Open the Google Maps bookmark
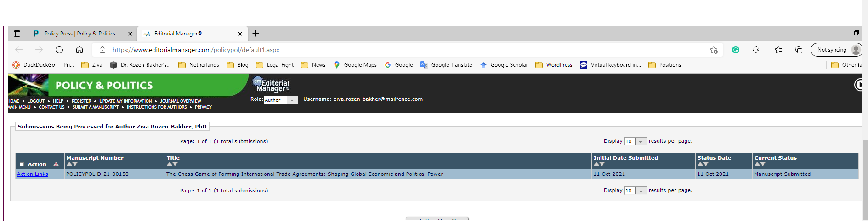868x221 pixels. coord(355,65)
